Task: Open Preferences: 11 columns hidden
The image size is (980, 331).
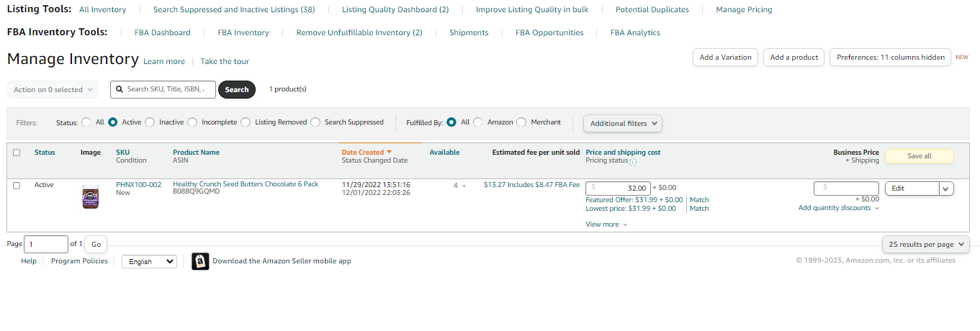Action: pos(891,58)
